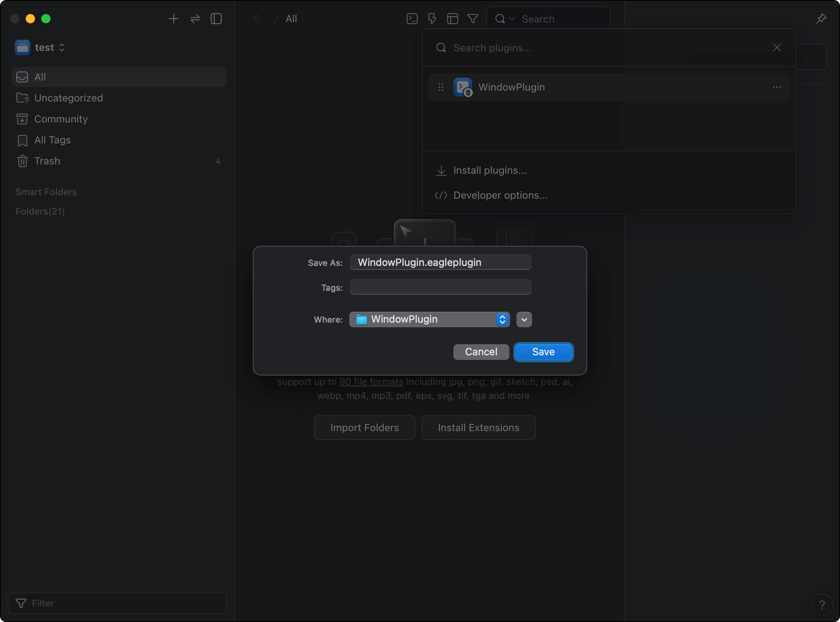
Task: Expand the save dialog with chevron button
Action: tap(524, 320)
